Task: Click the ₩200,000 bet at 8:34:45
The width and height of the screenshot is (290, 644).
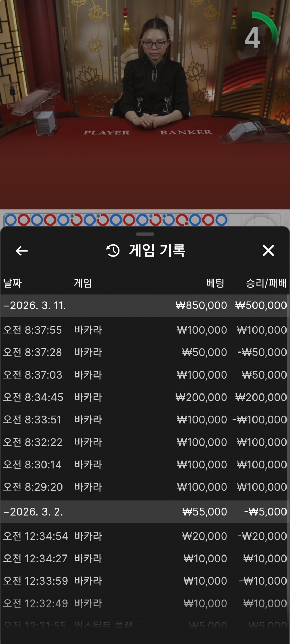Action: click(x=201, y=397)
